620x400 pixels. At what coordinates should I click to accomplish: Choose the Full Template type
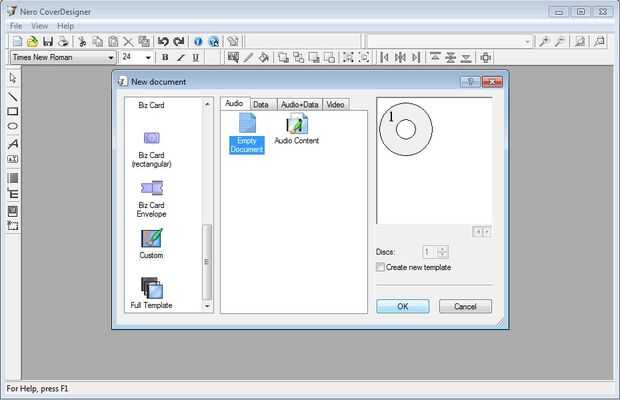151,293
